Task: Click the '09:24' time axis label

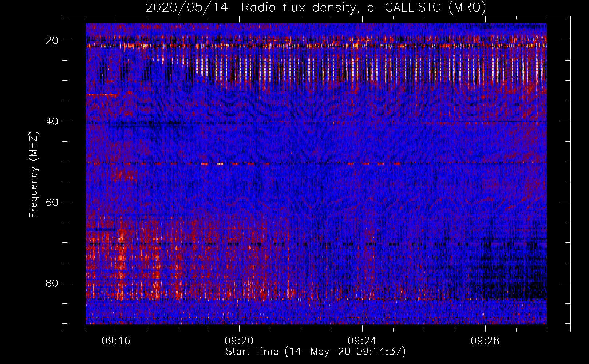Action: (x=362, y=341)
